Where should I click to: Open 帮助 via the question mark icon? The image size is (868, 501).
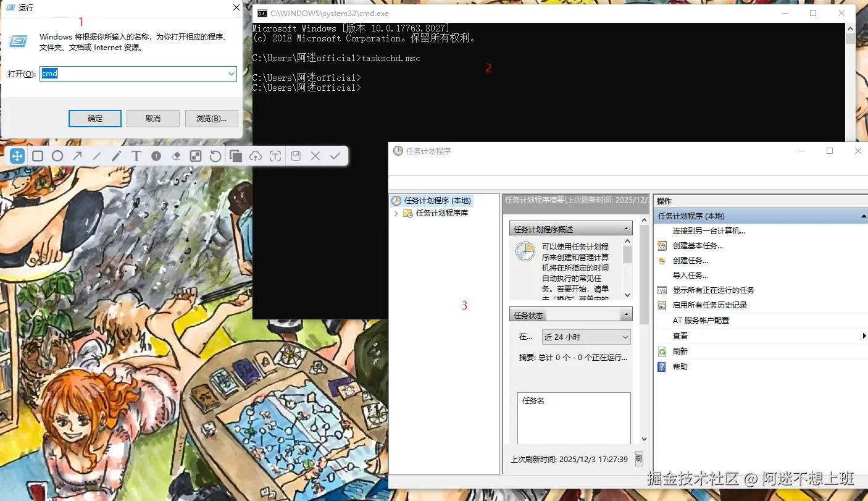tap(662, 366)
